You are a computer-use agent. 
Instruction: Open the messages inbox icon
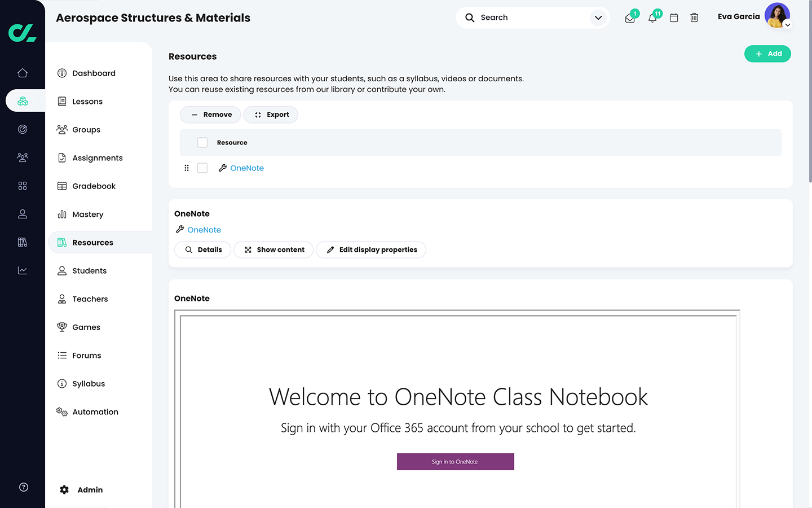630,18
